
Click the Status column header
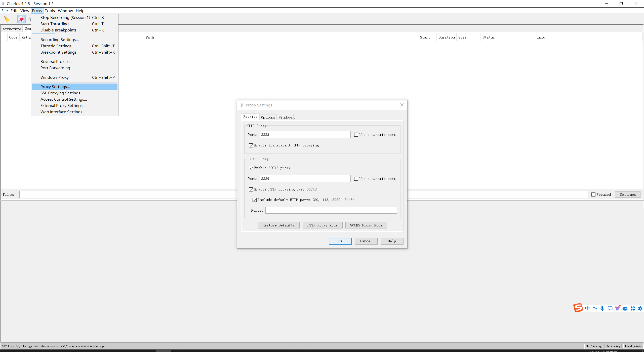[x=508, y=37]
